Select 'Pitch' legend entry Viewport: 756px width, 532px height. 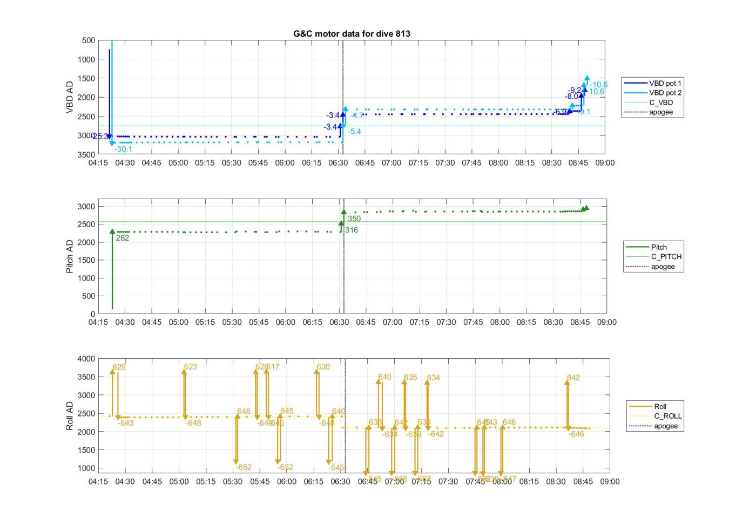pos(659,247)
